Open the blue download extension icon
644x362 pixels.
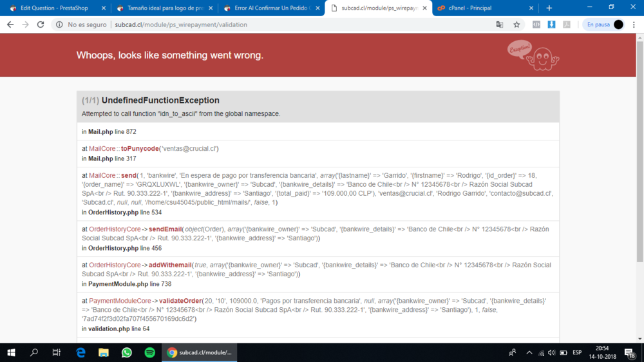(552, 24)
